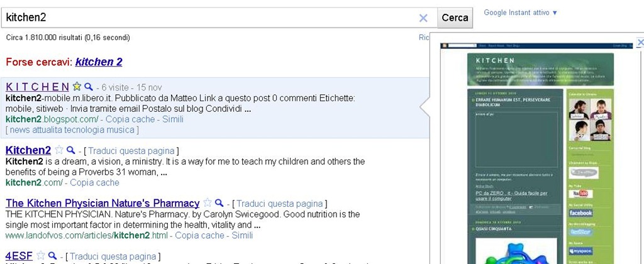Click the kitchen2.blogspot.com/ green URL

click(x=52, y=119)
